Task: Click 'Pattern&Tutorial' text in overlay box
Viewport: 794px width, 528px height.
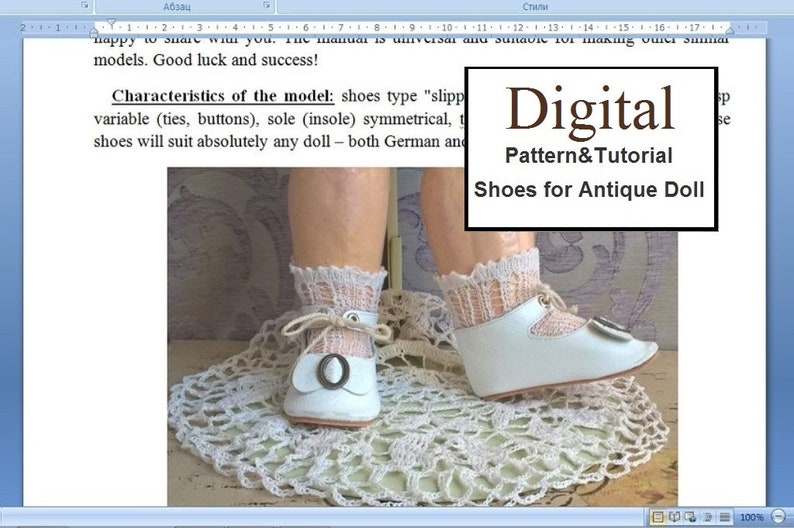Action: point(589,155)
